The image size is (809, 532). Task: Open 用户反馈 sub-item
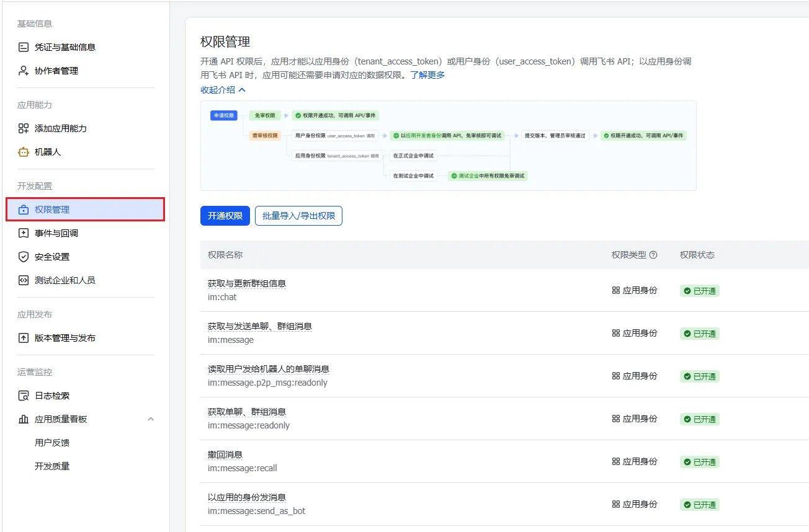[x=52, y=443]
